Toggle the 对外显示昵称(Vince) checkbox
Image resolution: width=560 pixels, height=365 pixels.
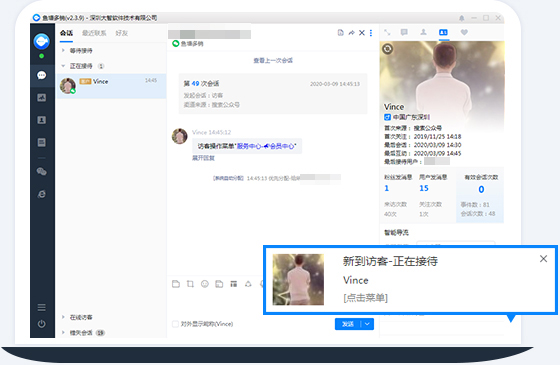click(x=175, y=324)
